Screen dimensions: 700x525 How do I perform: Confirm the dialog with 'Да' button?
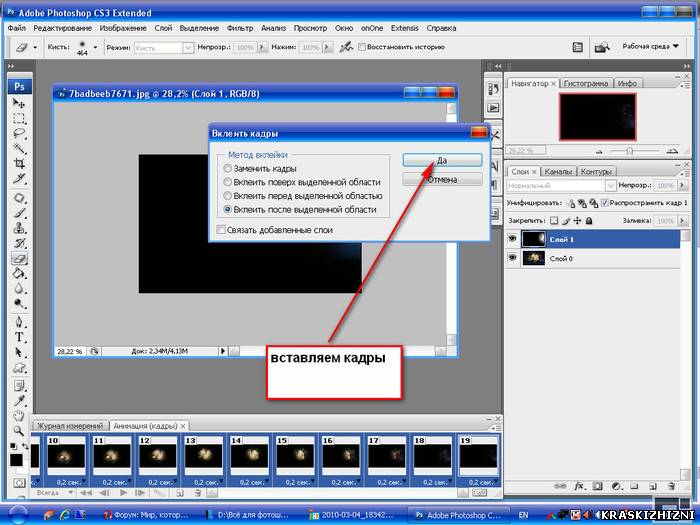tap(442, 160)
